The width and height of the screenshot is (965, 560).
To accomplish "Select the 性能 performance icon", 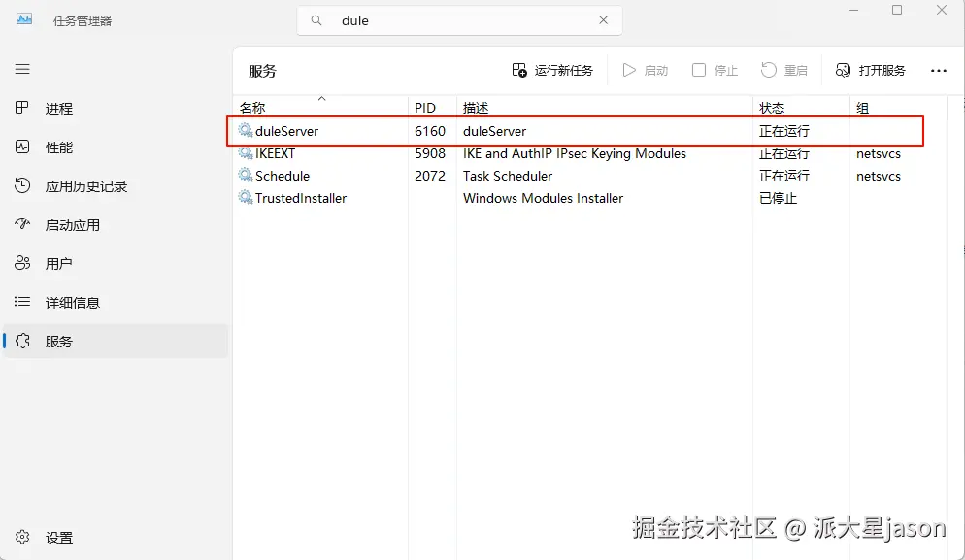I will tap(22, 148).
